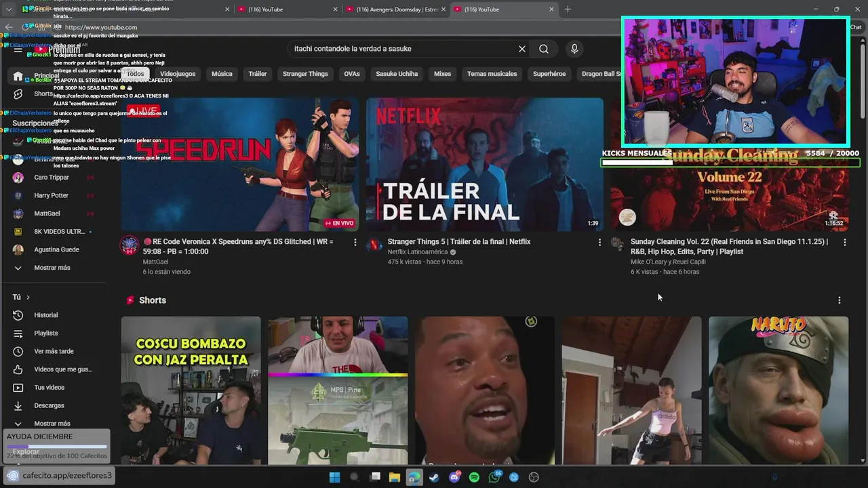Play RE Code Veronica Speedrun live thumbnail
Image resolution: width=868 pixels, height=488 pixels.
coord(240,165)
